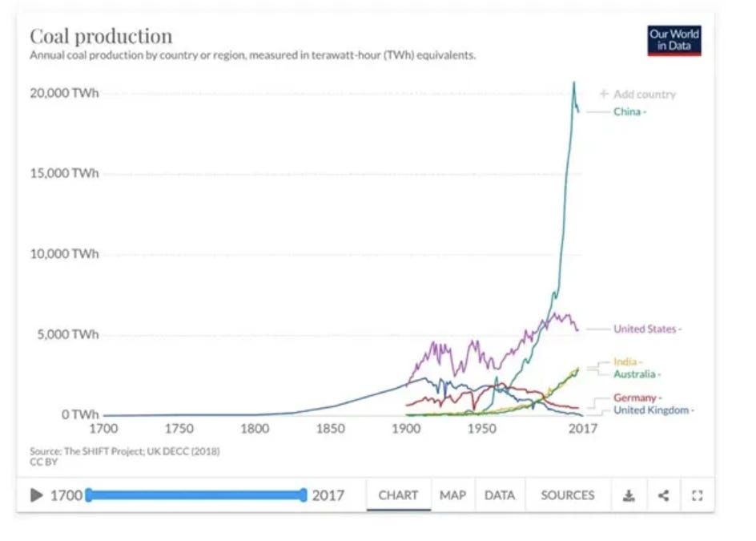Click the blue timeline slider bar
Viewport: 756px width, 541px height.
click(195, 495)
